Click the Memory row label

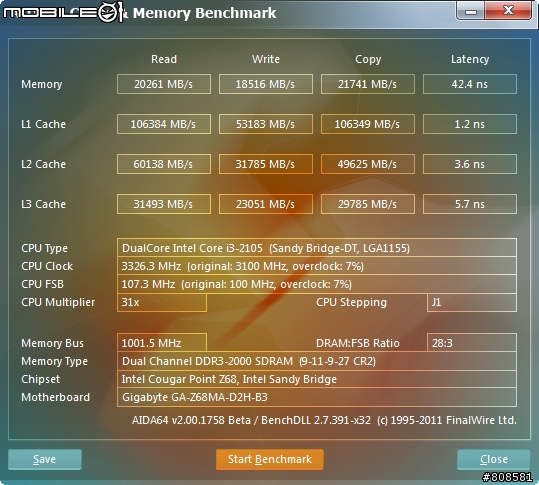[42, 84]
